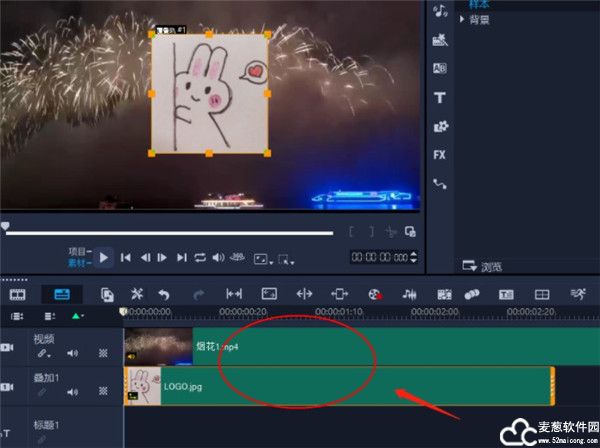Click the preview scrubber bar

[170, 233]
